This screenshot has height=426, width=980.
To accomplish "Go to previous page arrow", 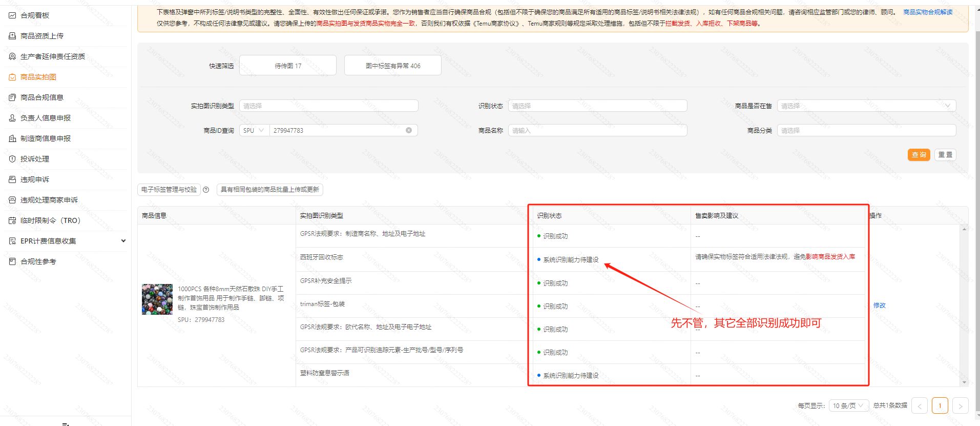I will (x=920, y=405).
